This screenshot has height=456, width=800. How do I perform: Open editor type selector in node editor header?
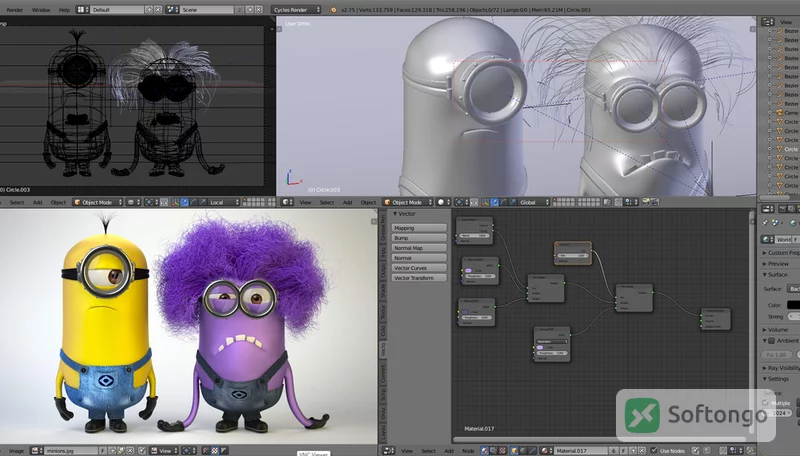pos(389,451)
